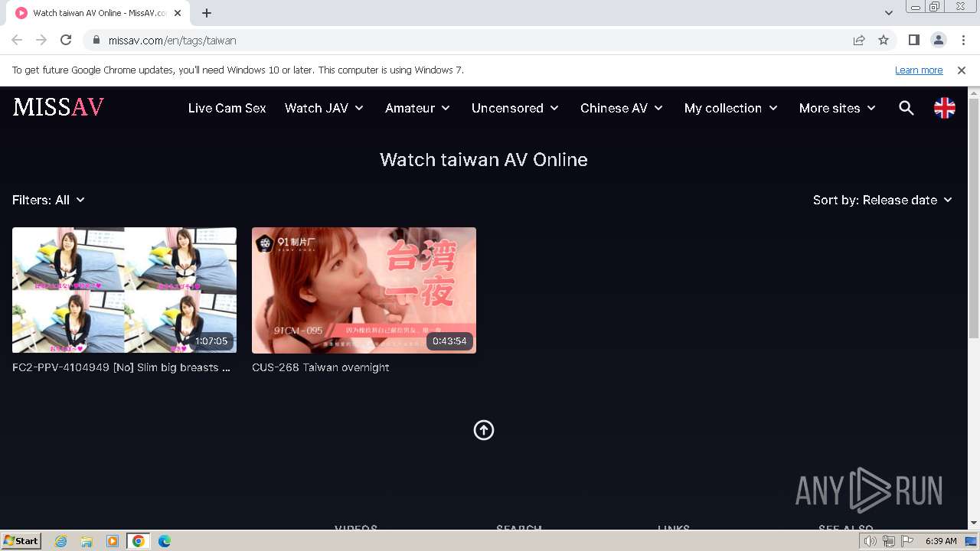Viewport: 980px width, 551px height.
Task: Bookmark this tab with star
Action: 884,40
